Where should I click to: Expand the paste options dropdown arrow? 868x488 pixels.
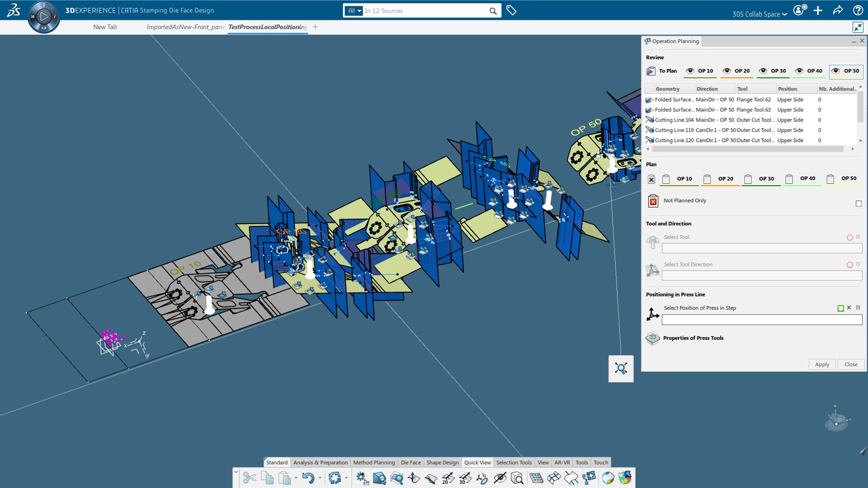296,478
